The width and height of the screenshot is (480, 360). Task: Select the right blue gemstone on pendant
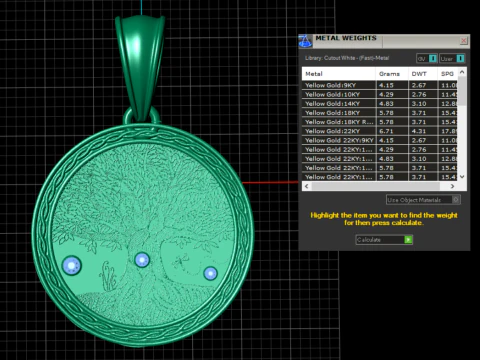point(210,274)
